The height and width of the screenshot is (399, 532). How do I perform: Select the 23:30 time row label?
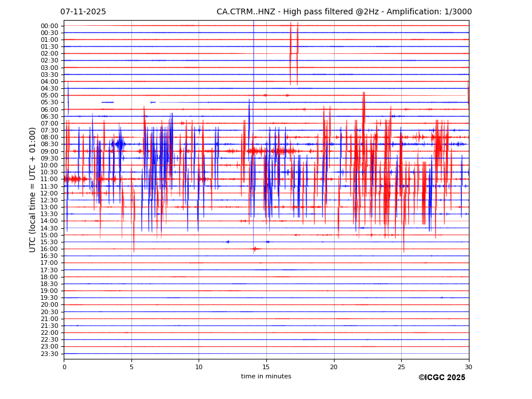tap(49, 354)
